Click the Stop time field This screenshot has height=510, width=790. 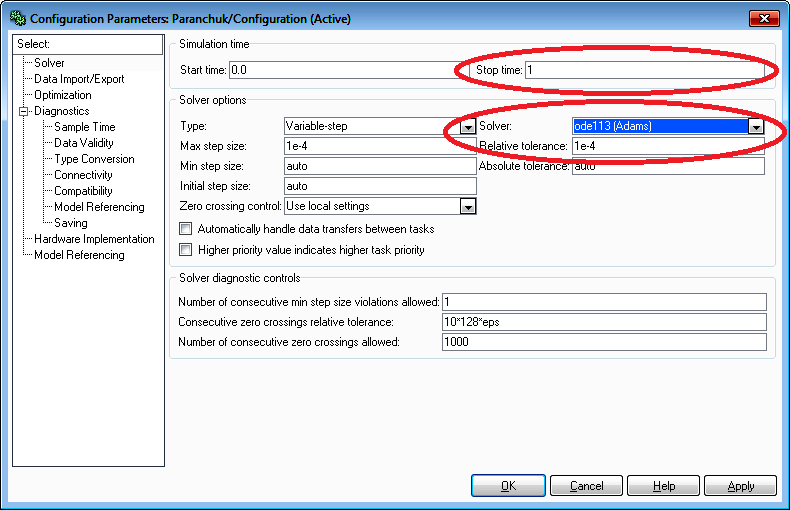645,70
